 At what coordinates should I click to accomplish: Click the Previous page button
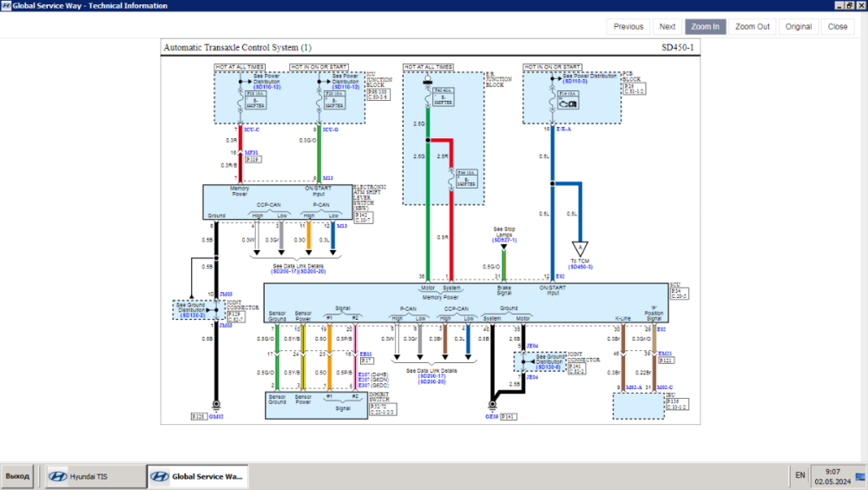point(628,27)
